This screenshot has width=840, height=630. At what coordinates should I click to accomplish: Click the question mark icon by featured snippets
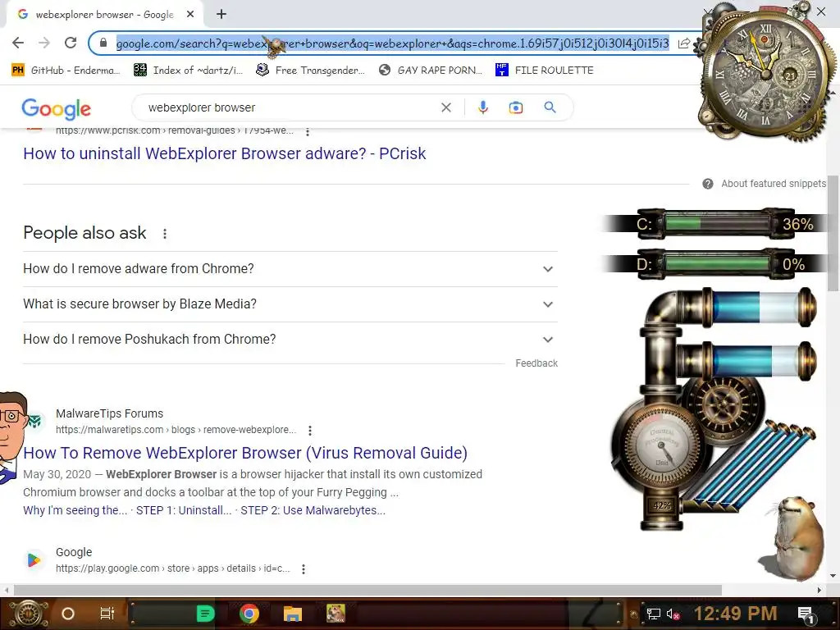(708, 184)
